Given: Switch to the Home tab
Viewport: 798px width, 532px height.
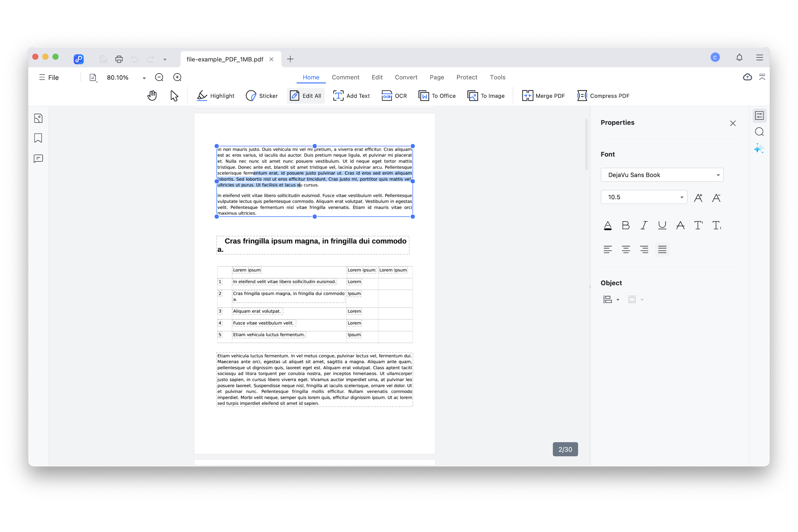Looking at the screenshot, I should point(311,77).
